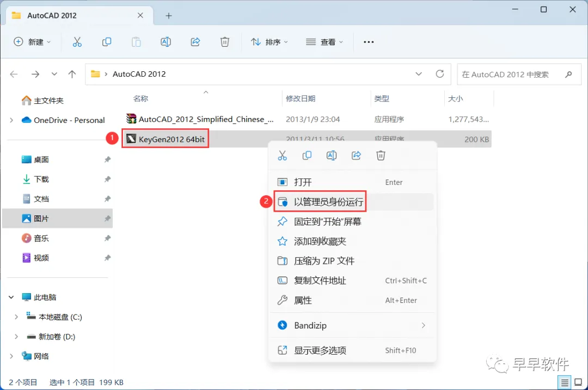Switch to large icons view in status bar
The height and width of the screenshot is (390, 588).
pos(578,382)
